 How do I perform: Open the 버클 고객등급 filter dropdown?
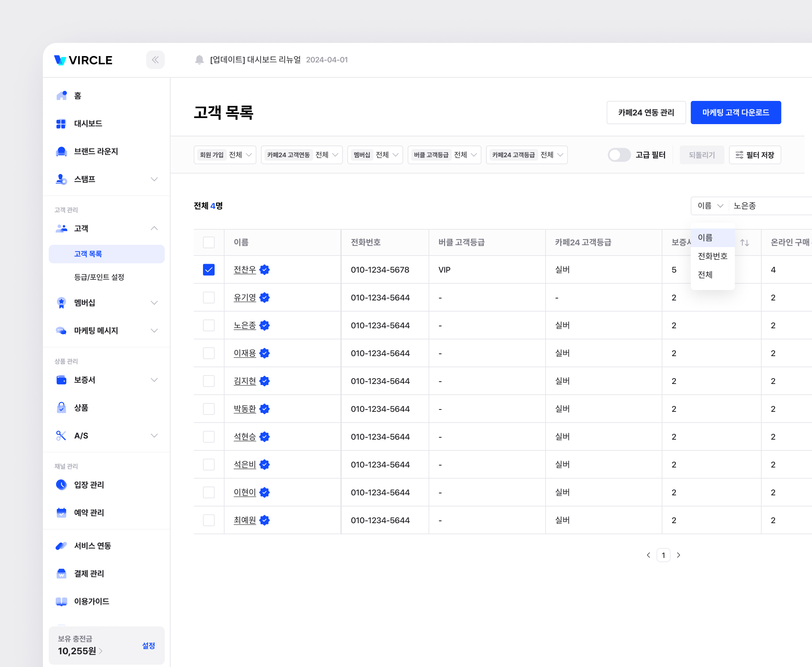(444, 155)
